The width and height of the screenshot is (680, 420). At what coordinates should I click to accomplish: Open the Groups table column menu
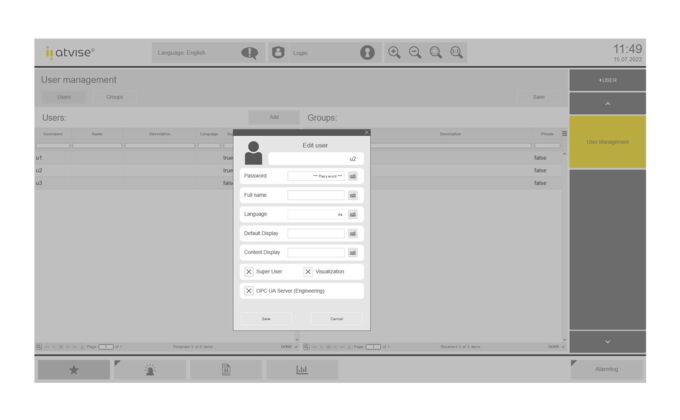coord(564,134)
